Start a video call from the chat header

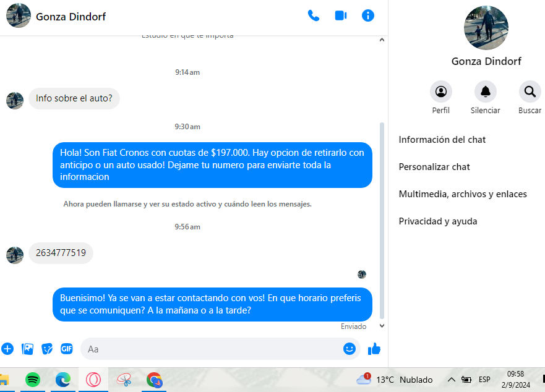(341, 15)
